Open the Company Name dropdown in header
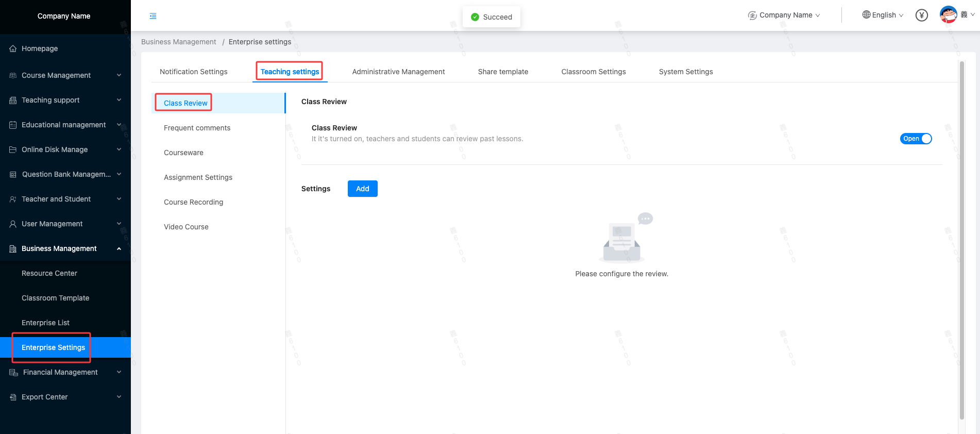This screenshot has height=434, width=980. click(784, 15)
